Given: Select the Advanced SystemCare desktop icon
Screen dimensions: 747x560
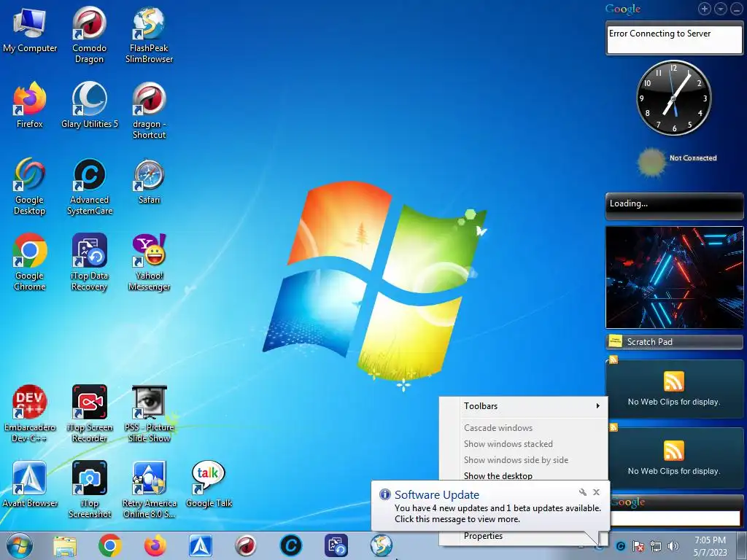Looking at the screenshot, I should (89, 187).
